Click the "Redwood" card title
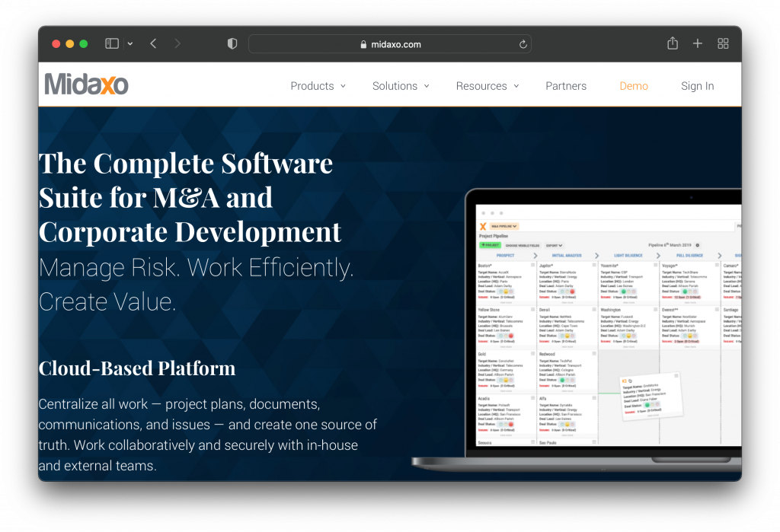Screen dimensions: 780x532 547,354
